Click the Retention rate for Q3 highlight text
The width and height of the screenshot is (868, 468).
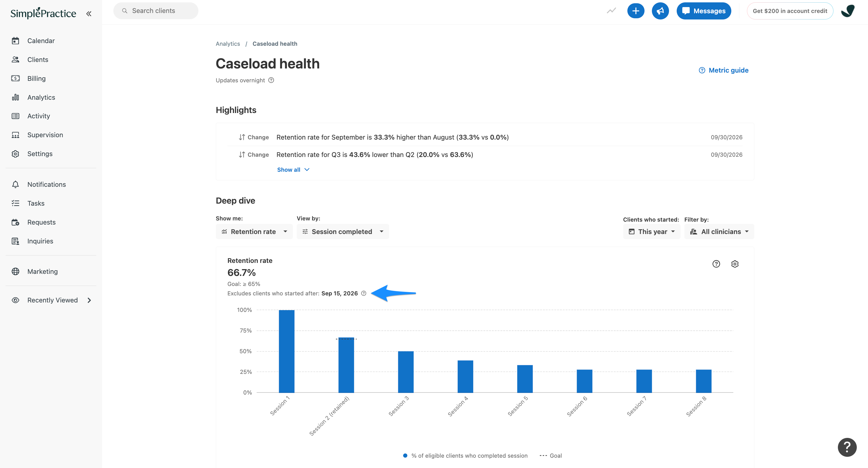point(375,155)
